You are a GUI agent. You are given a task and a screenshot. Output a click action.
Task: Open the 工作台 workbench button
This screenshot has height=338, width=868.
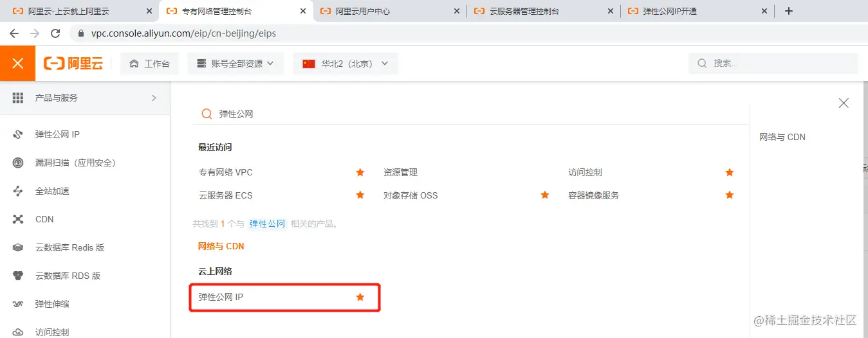click(x=149, y=64)
